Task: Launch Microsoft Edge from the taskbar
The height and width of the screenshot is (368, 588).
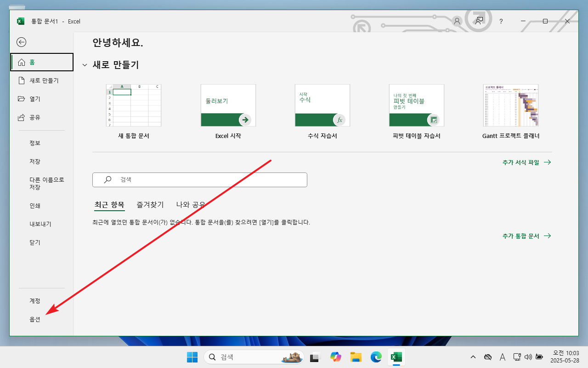Action: (376, 357)
